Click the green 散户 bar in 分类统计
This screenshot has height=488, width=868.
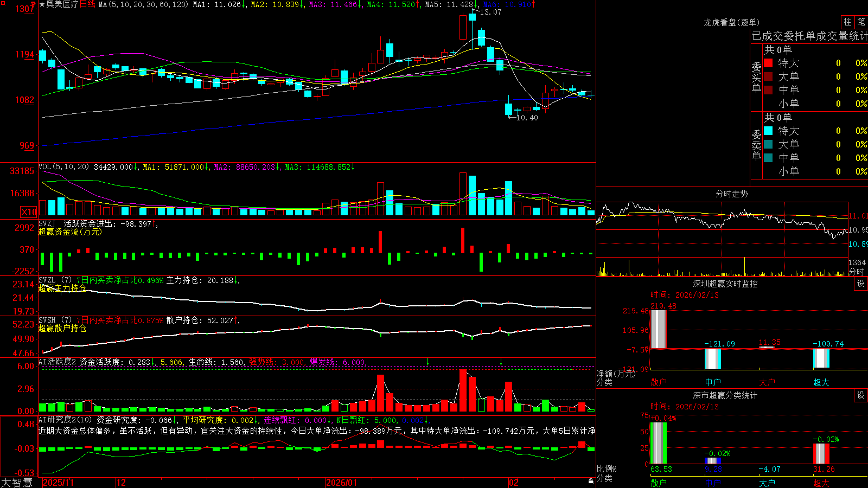pos(658,443)
